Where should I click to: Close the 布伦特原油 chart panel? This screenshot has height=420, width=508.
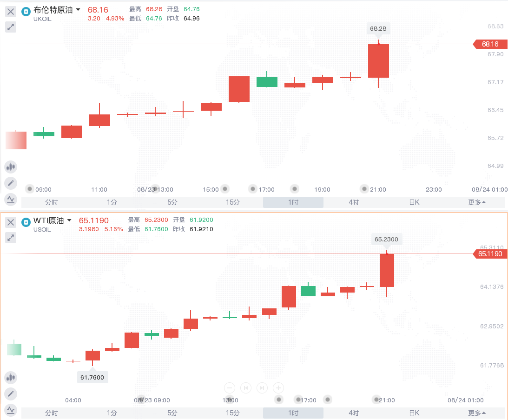11,12
